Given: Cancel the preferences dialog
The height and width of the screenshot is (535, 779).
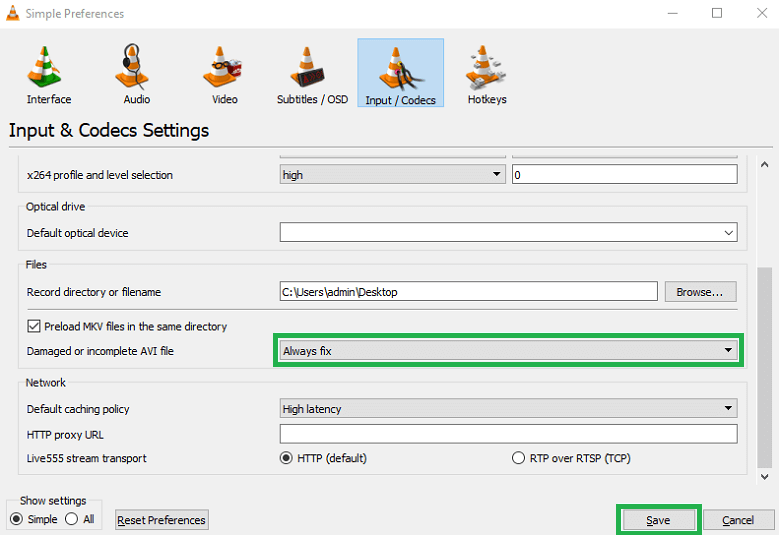Looking at the screenshot, I should click(738, 520).
